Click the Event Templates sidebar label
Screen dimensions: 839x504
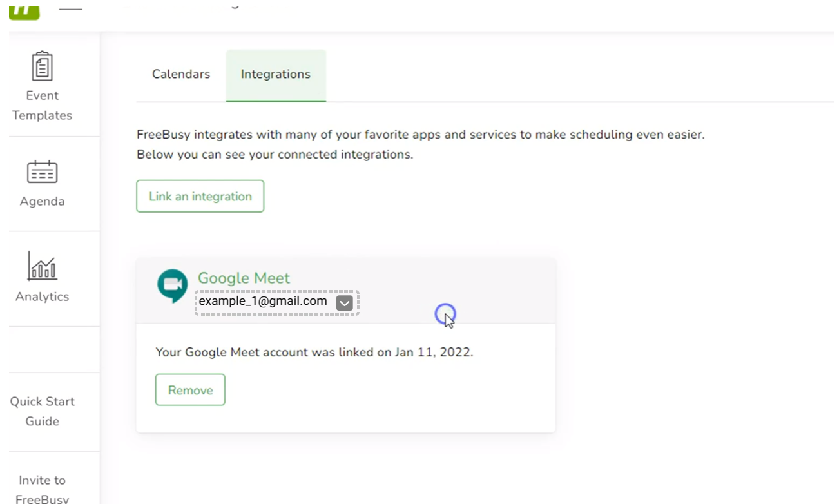[x=43, y=105]
